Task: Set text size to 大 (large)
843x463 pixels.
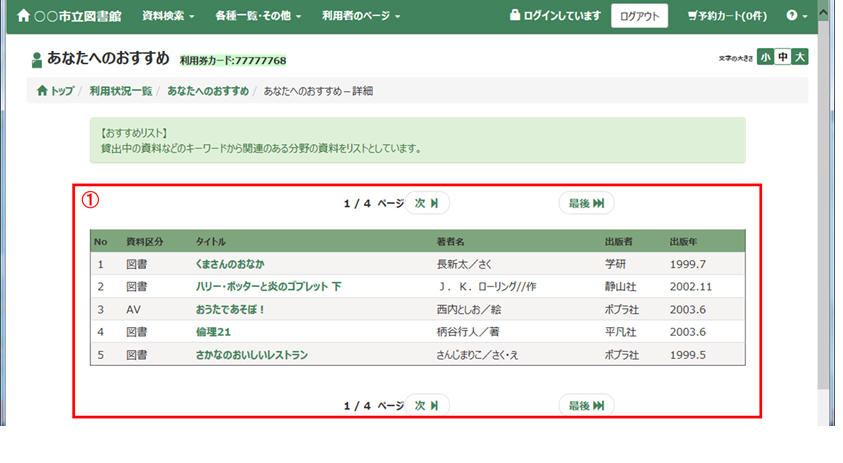Action: coord(800,57)
